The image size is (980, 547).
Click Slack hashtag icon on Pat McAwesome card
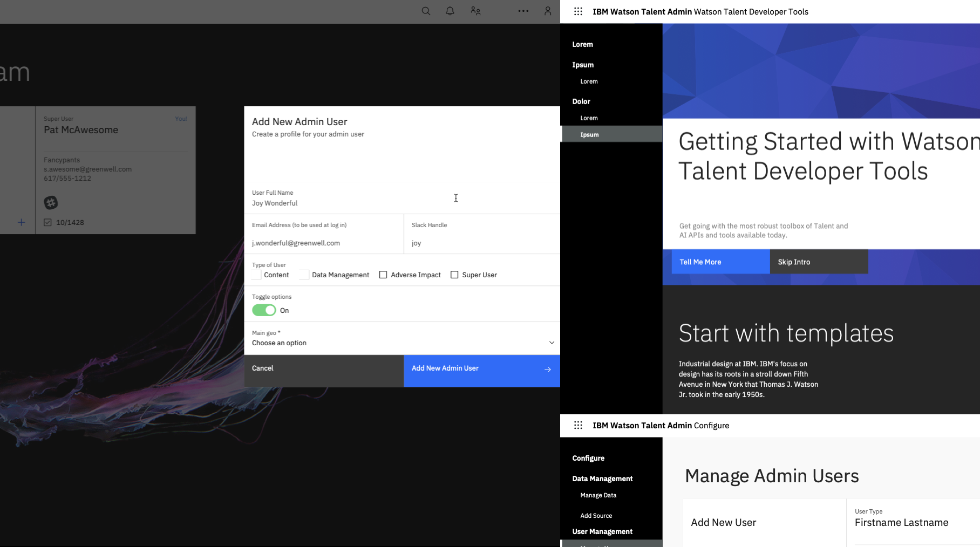(x=51, y=203)
